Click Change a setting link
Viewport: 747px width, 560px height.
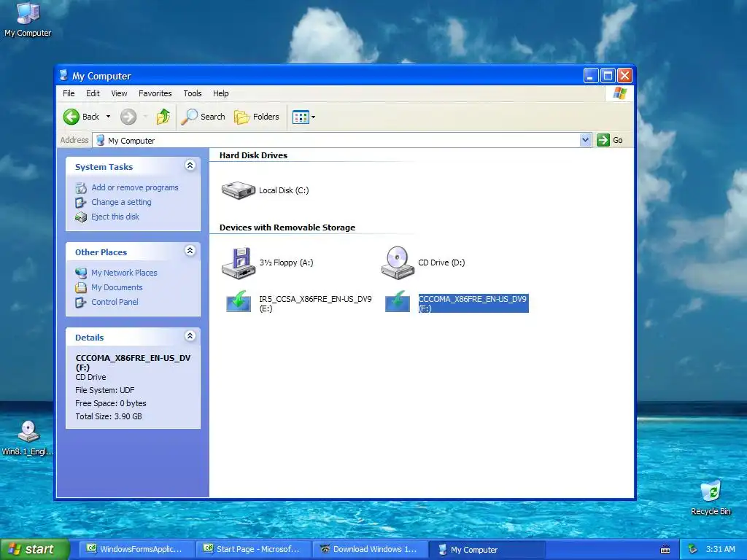coord(122,202)
